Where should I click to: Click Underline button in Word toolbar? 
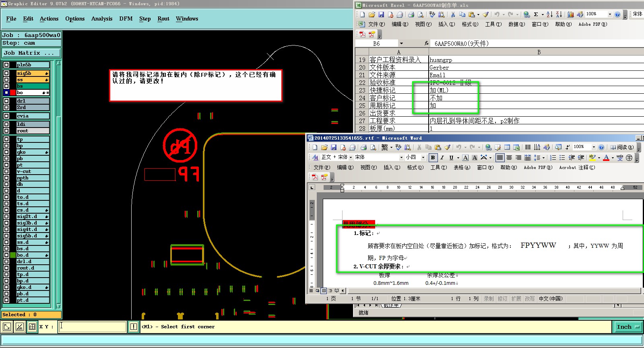pyautogui.click(x=451, y=158)
